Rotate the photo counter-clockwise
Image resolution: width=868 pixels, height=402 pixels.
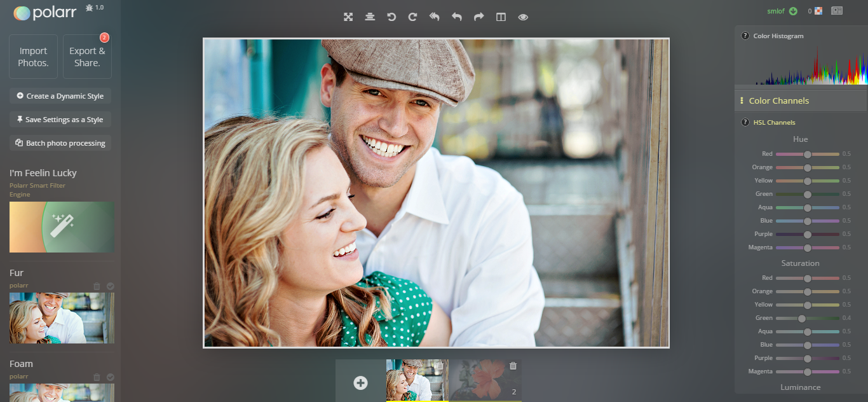391,17
